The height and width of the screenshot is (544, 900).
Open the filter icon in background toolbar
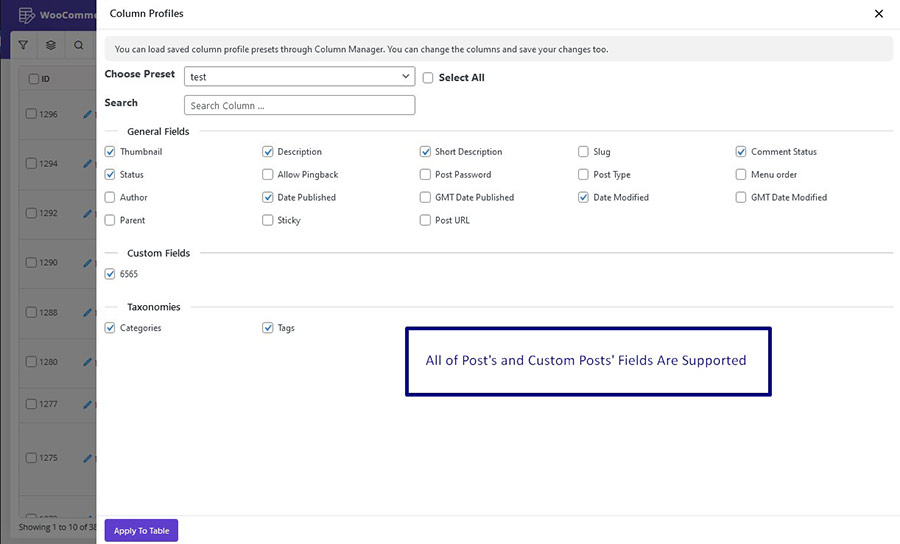point(23,45)
